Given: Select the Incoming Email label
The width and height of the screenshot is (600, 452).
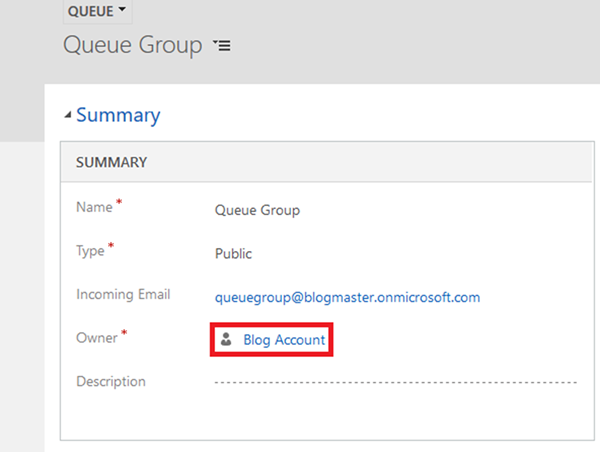Looking at the screenshot, I should (x=123, y=295).
